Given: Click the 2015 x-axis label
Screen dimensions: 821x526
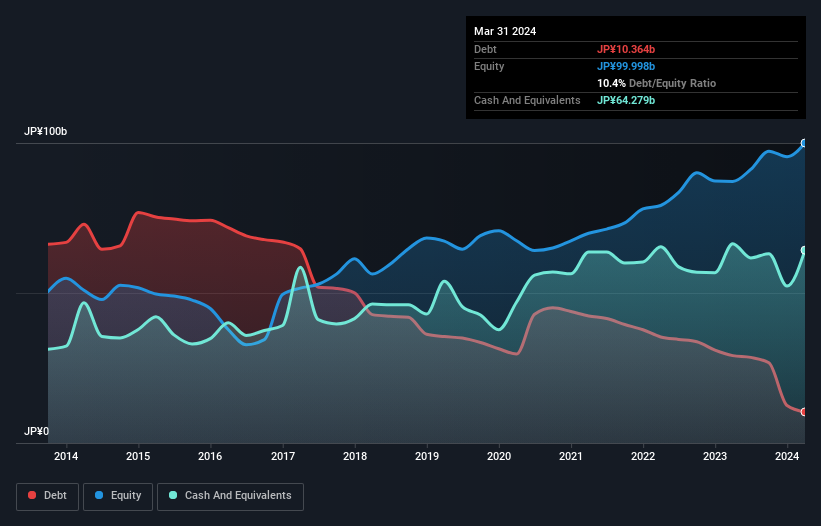Looking at the screenshot, I should 138,456.
